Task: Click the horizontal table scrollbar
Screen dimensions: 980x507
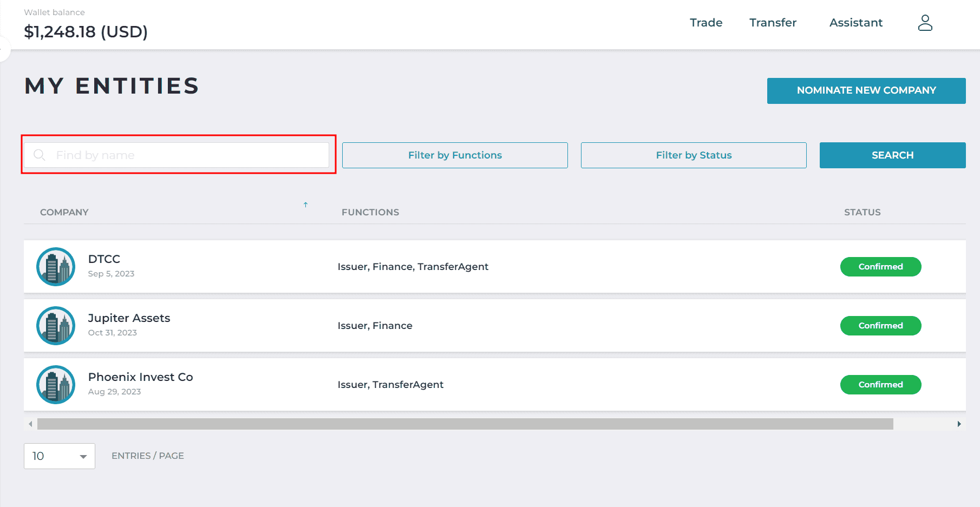Action: click(465, 424)
